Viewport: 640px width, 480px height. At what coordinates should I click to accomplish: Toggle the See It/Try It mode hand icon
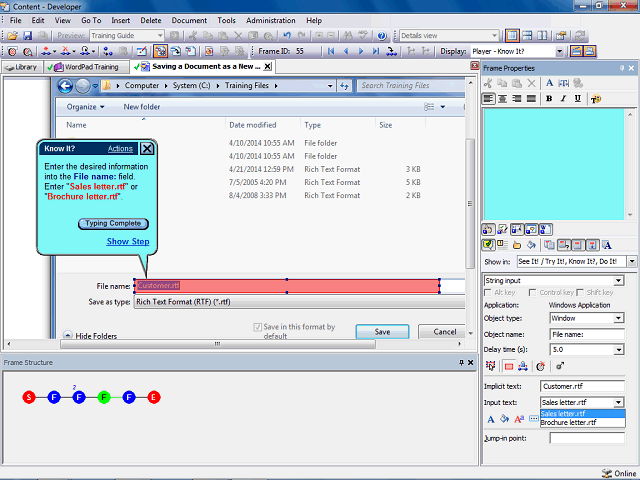point(488,229)
